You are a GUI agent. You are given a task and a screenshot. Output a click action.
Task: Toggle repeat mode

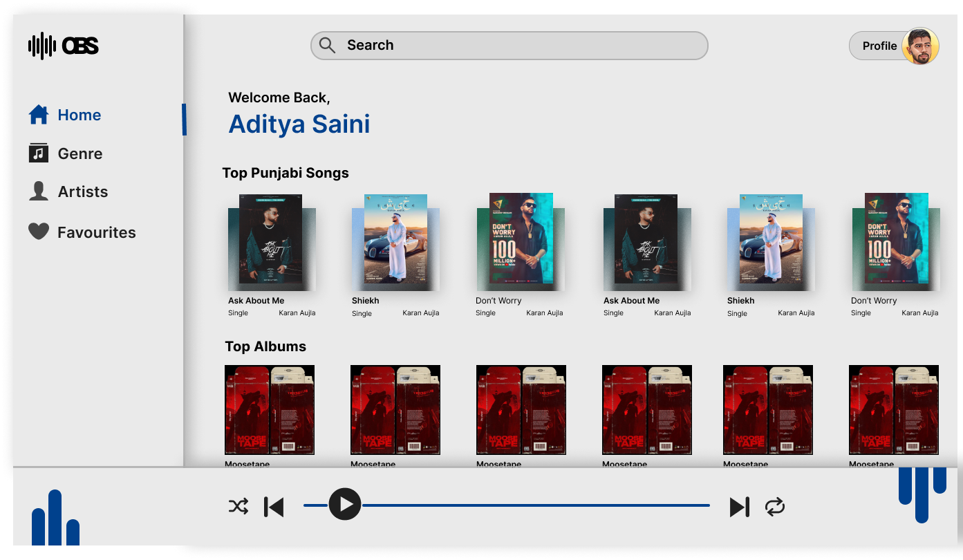(x=775, y=507)
